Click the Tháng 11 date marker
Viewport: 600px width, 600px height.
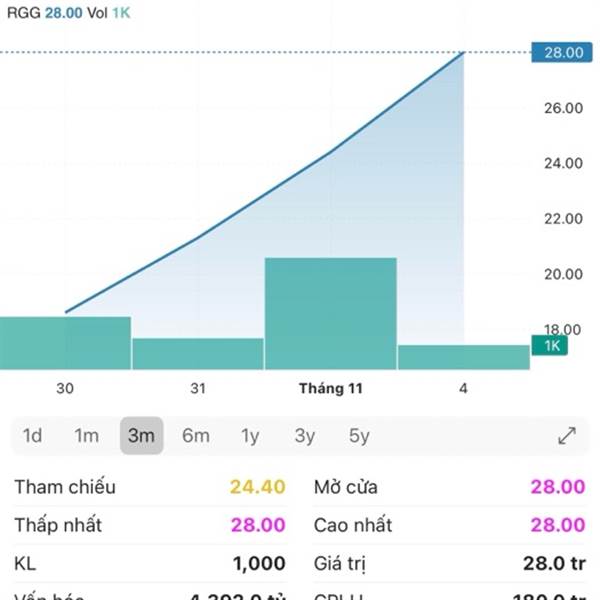(330, 387)
